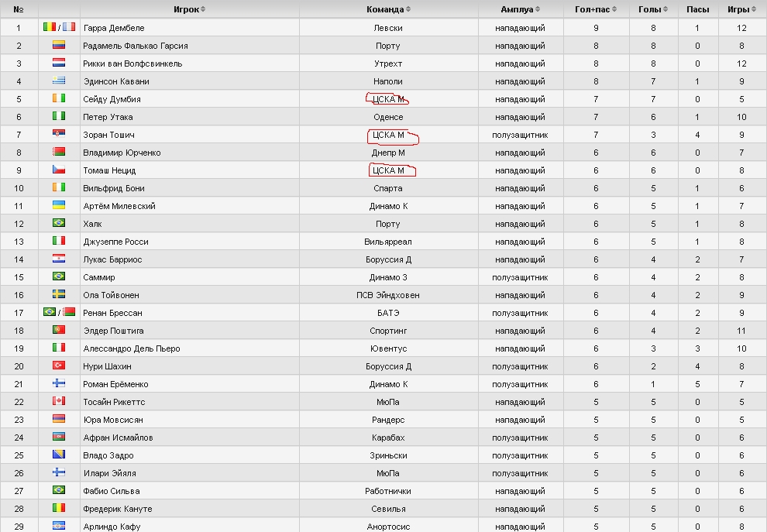Click the Czech flag next to Томаш Нецид
767x532 pixels.
(59, 170)
